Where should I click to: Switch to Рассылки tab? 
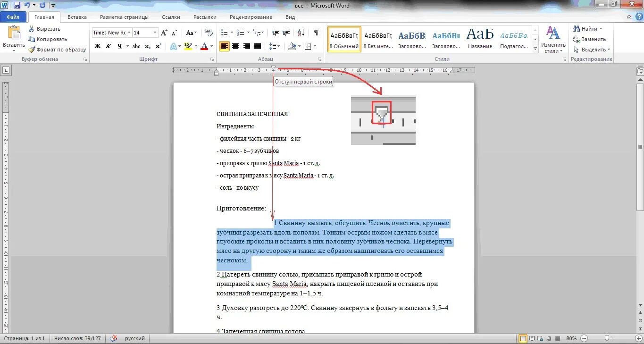(205, 17)
